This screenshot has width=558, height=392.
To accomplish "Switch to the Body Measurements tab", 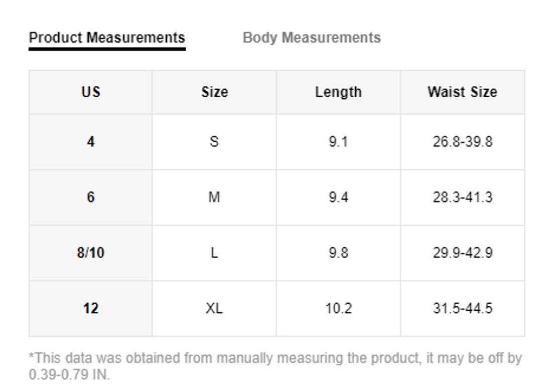I will pyautogui.click(x=312, y=38).
